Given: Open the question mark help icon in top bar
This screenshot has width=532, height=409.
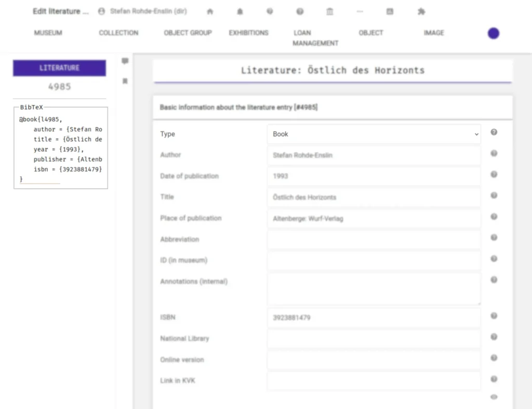Looking at the screenshot, I should pos(300,11).
